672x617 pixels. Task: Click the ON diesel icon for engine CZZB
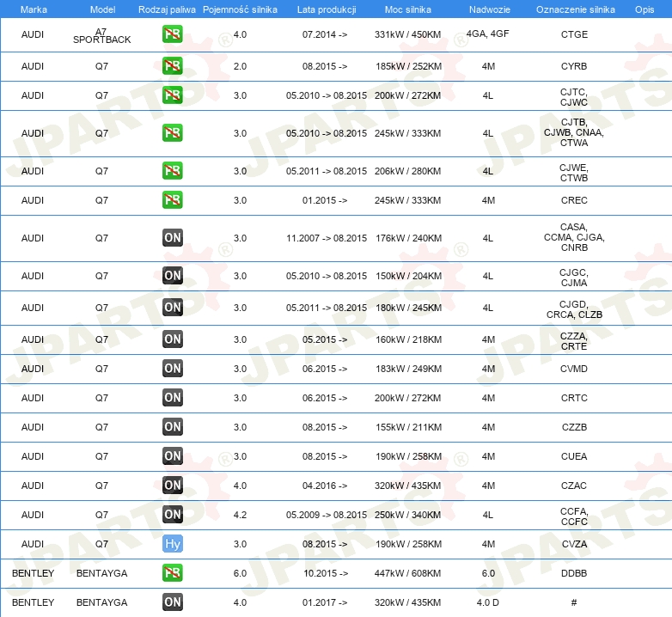[x=173, y=427]
